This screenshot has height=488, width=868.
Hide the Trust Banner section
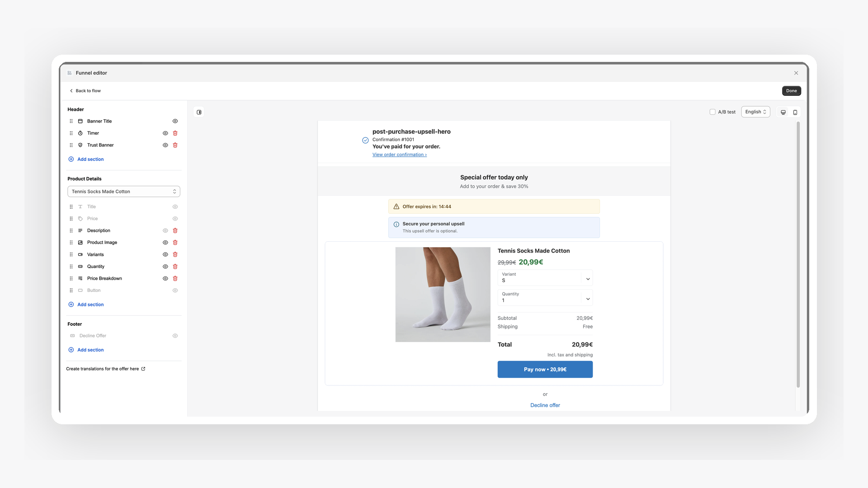pyautogui.click(x=165, y=145)
